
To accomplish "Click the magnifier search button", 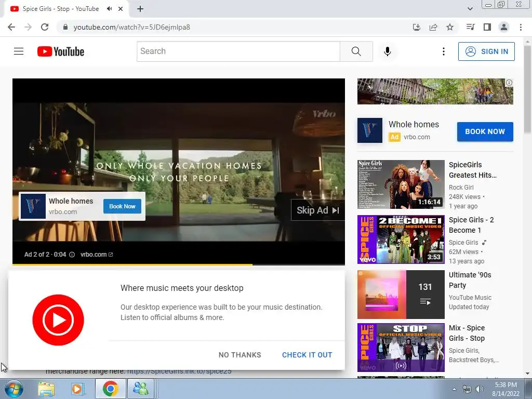I will pos(356,51).
